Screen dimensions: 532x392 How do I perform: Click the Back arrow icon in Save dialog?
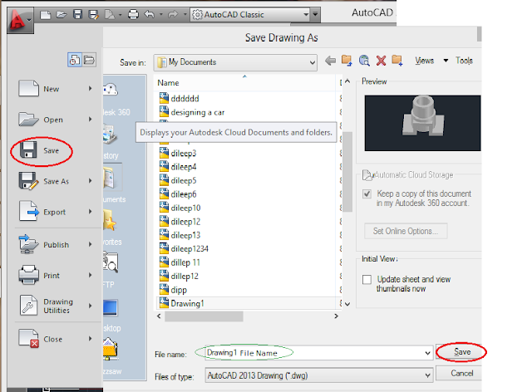point(330,61)
